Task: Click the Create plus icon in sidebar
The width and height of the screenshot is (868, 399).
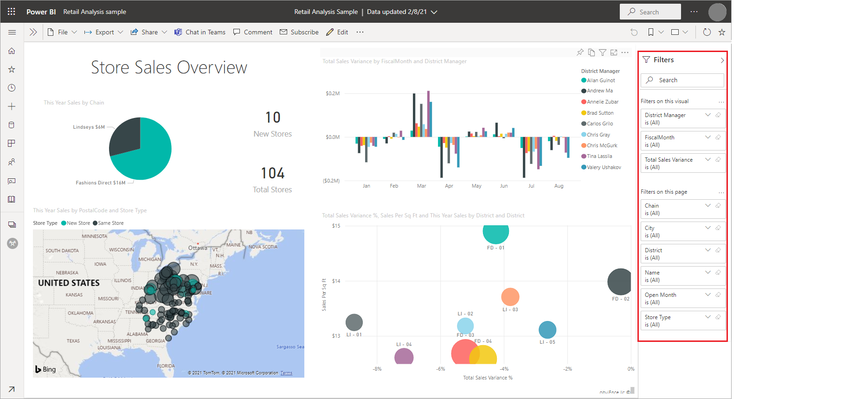Action: 12,106
